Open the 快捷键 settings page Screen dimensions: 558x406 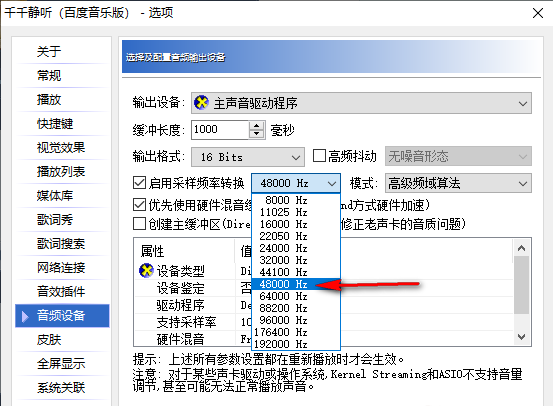tap(55, 123)
